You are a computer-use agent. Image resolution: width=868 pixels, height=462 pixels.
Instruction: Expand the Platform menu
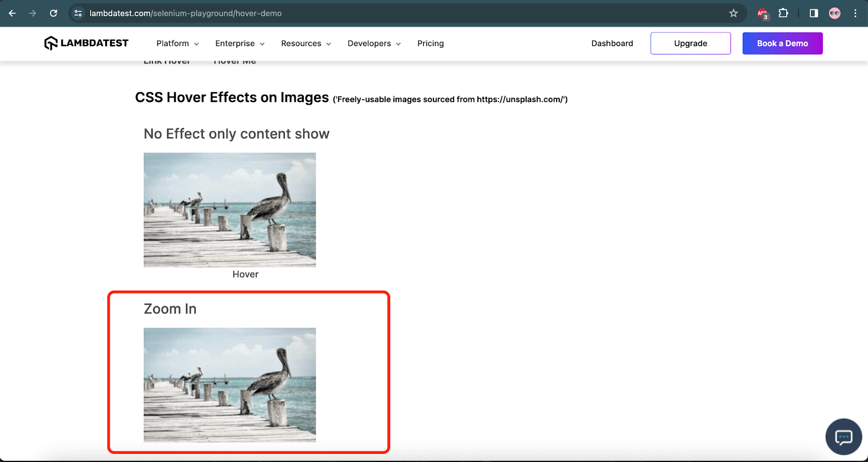(177, 43)
